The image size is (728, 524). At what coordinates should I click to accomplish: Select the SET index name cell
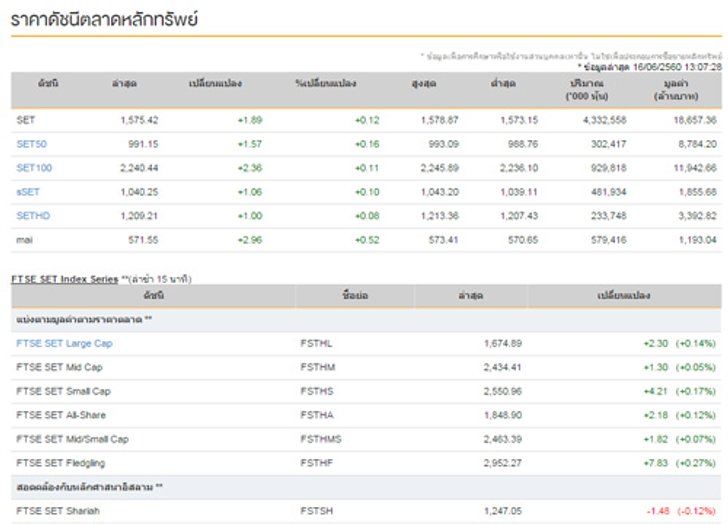point(26,120)
